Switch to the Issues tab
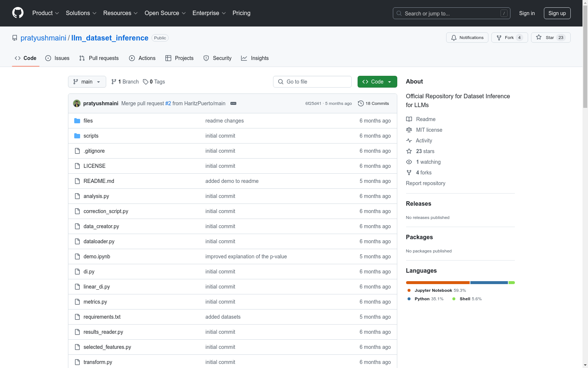The height and width of the screenshot is (368, 588). [57, 58]
